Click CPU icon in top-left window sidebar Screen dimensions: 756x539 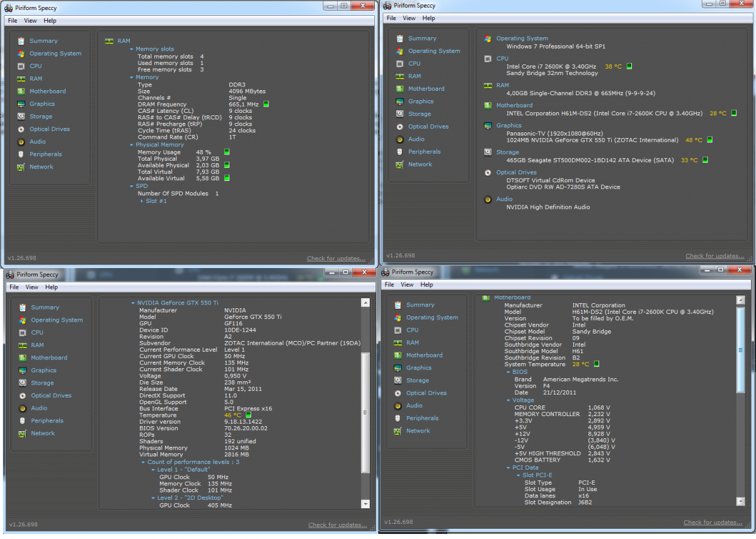coord(21,66)
